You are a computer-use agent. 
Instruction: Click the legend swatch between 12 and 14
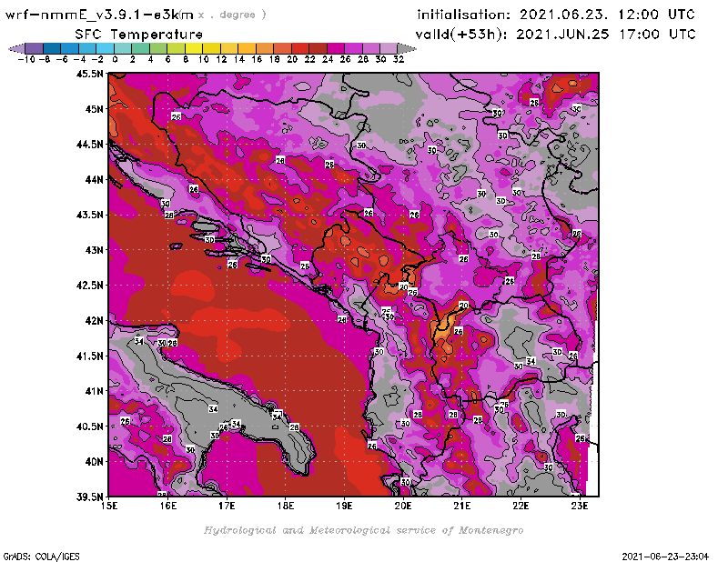tap(229, 48)
